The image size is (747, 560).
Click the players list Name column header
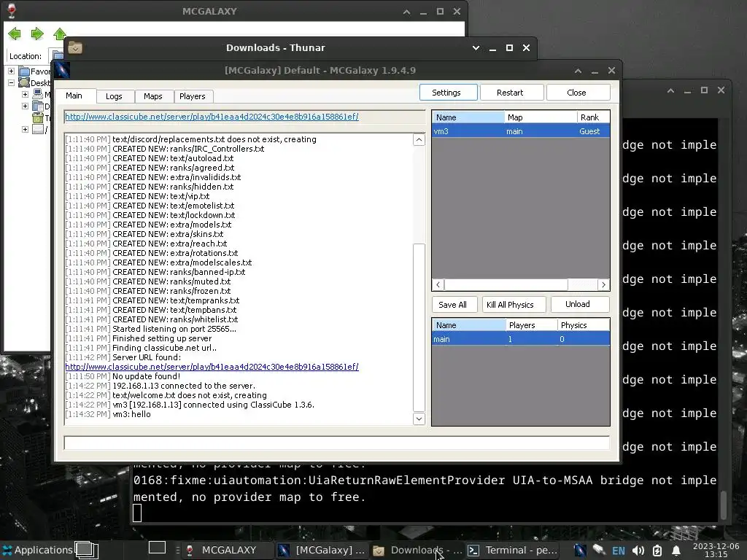tap(468, 117)
